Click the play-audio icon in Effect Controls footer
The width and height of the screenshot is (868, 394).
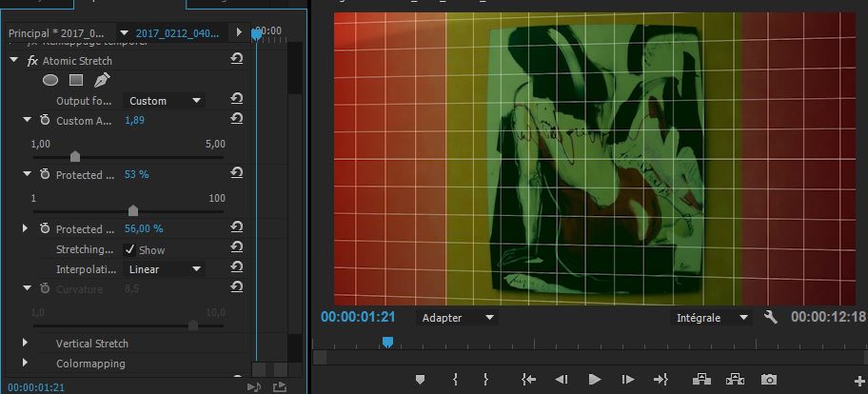(254, 386)
